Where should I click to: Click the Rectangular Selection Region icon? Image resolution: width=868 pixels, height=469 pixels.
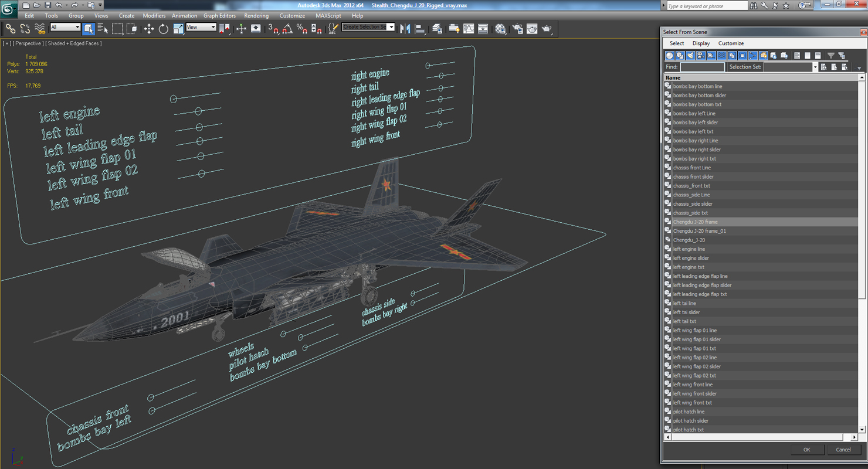click(x=117, y=28)
